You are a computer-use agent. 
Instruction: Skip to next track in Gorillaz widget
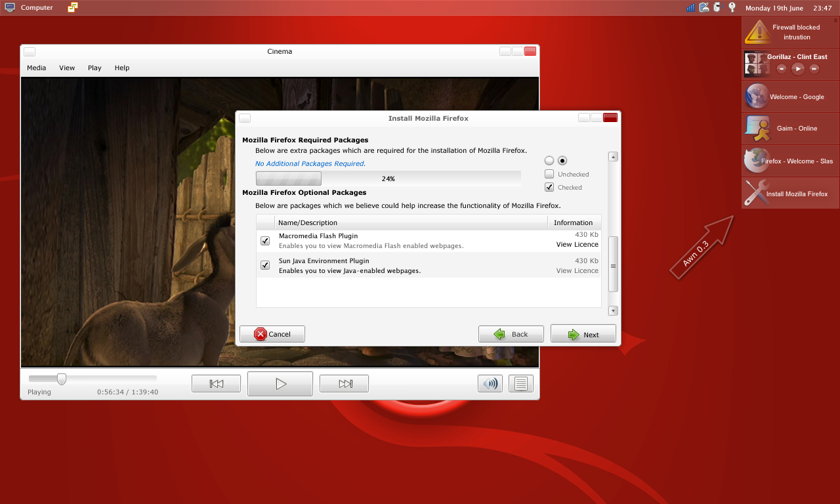coord(814,69)
